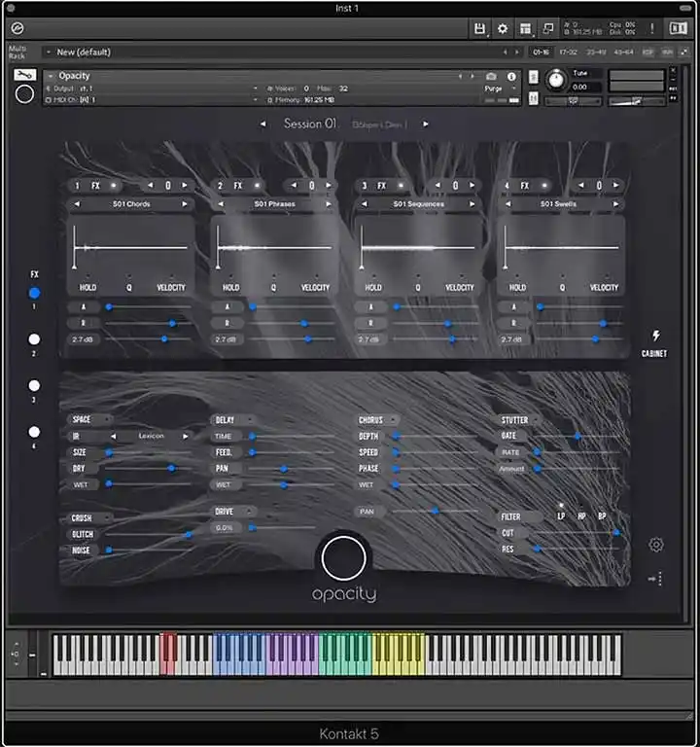Viewport: 700px width, 747px height.
Task: Click the stutter GATE slider
Action: (x=577, y=436)
